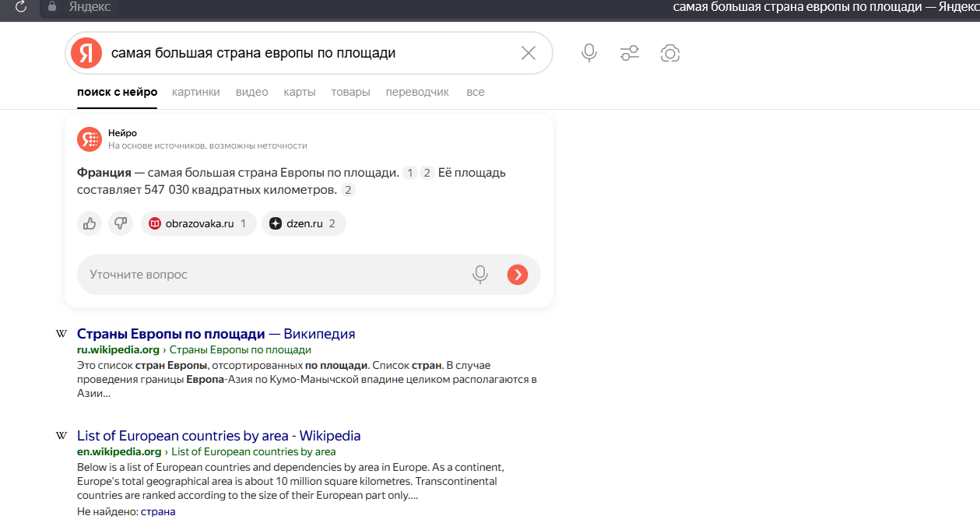Screen dimensions: 980x530
Task: Open dzen.ru source chip
Action: (x=304, y=223)
